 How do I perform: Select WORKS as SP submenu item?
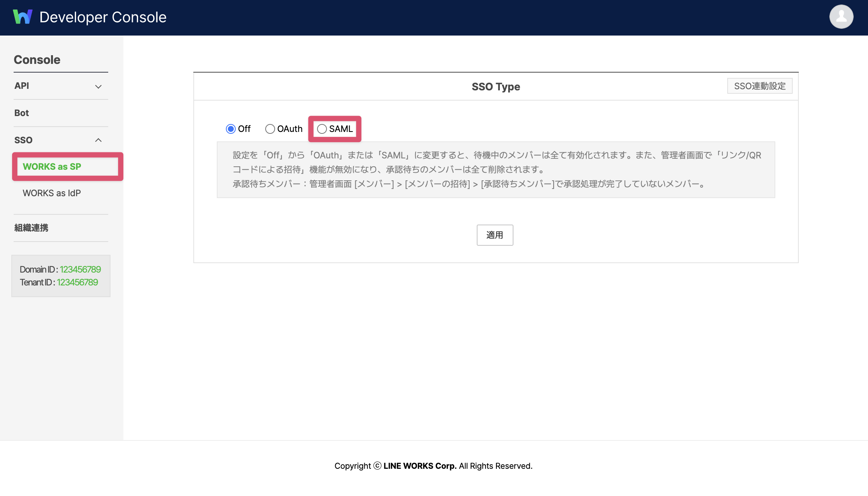click(x=52, y=167)
